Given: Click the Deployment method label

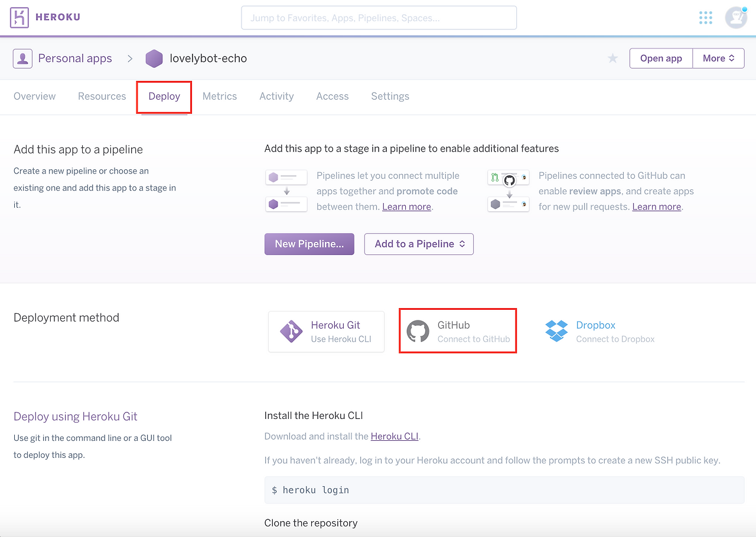Looking at the screenshot, I should (x=66, y=317).
